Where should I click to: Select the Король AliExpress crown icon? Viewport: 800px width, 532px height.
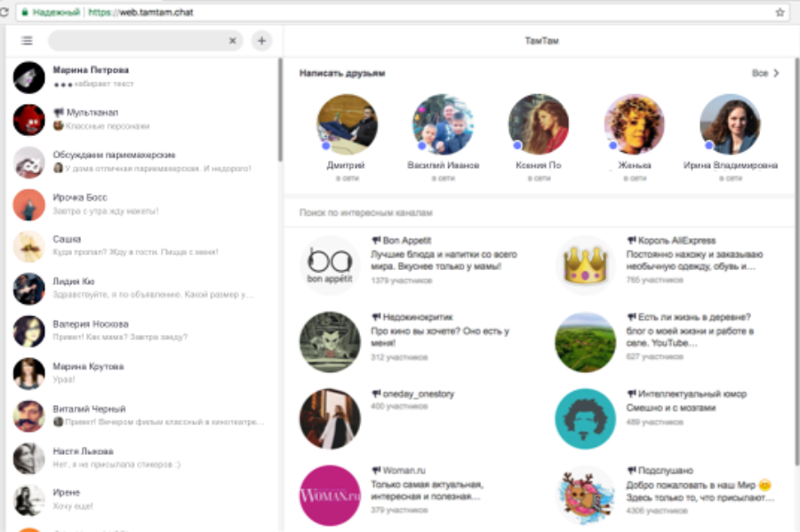coord(585,266)
